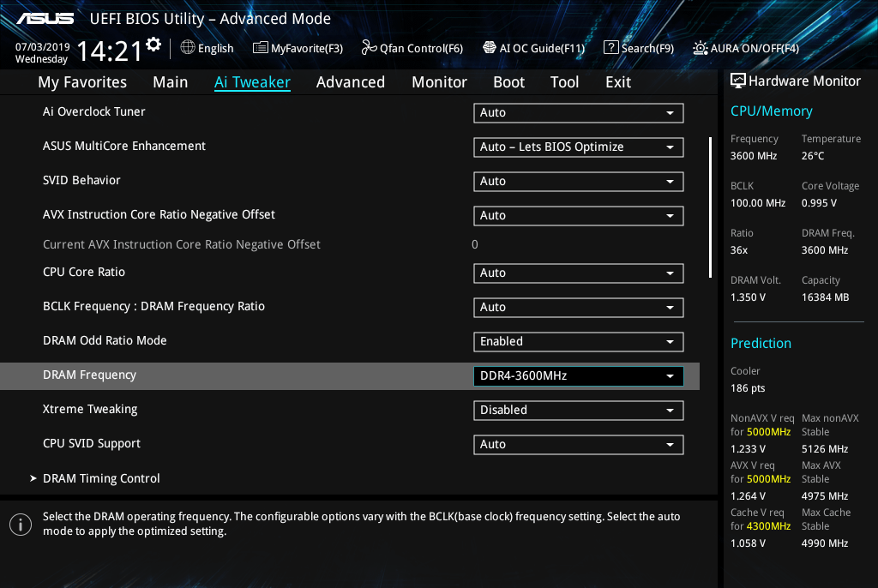Click the 3600 MHz Frequency value
The height and width of the screenshot is (588, 878).
pyautogui.click(x=754, y=156)
